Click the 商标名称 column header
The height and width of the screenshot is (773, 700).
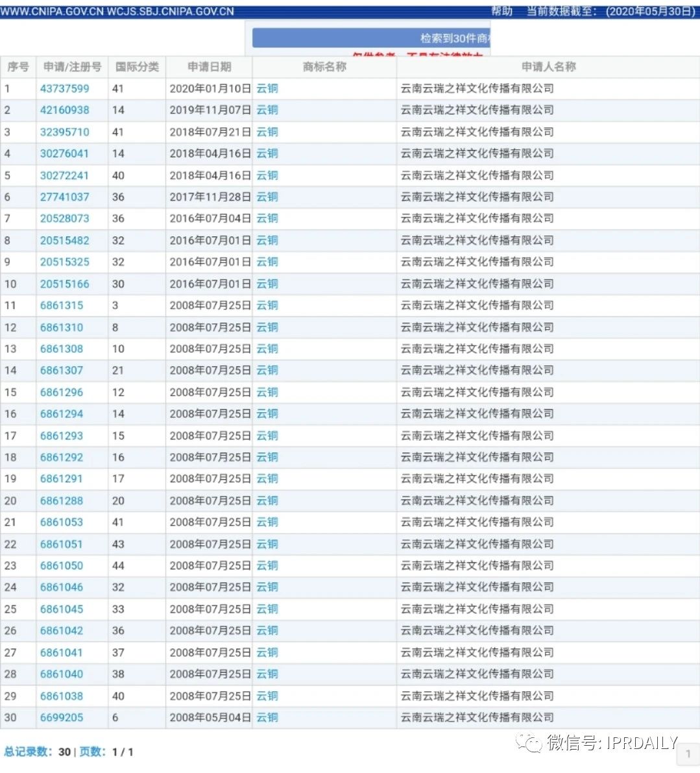pos(324,67)
